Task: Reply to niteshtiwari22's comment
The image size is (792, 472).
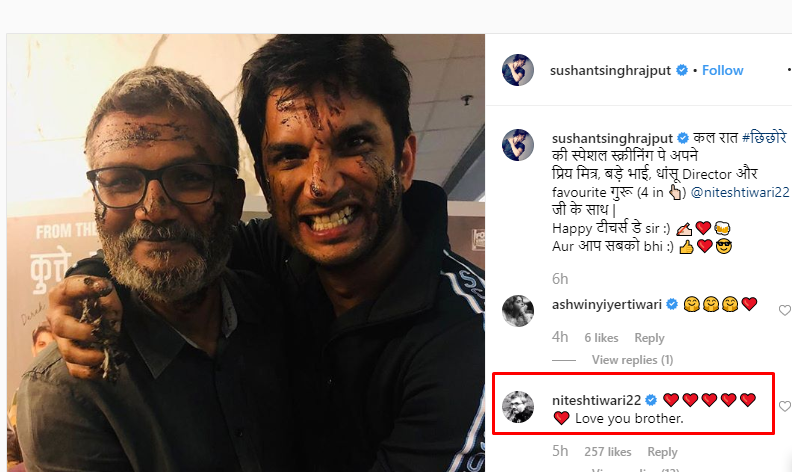Action: [662, 452]
